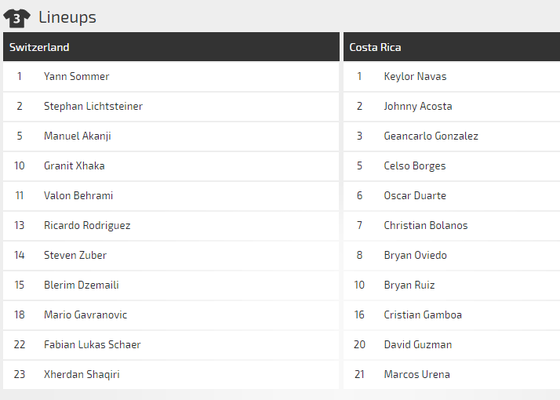Open Mario Gavranovic player entry
The image size is (560, 400).
(x=171, y=315)
